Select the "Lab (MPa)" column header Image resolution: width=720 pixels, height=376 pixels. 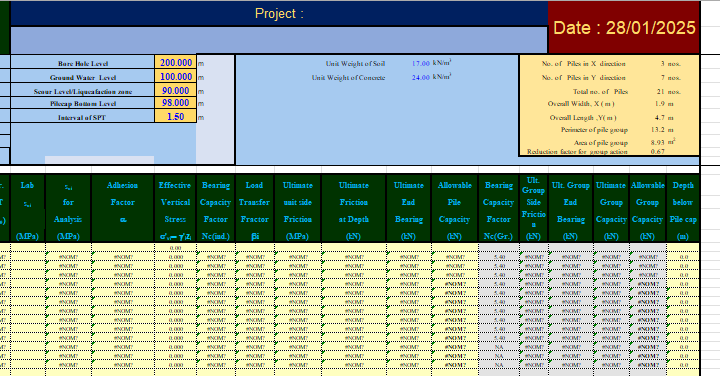[27, 209]
